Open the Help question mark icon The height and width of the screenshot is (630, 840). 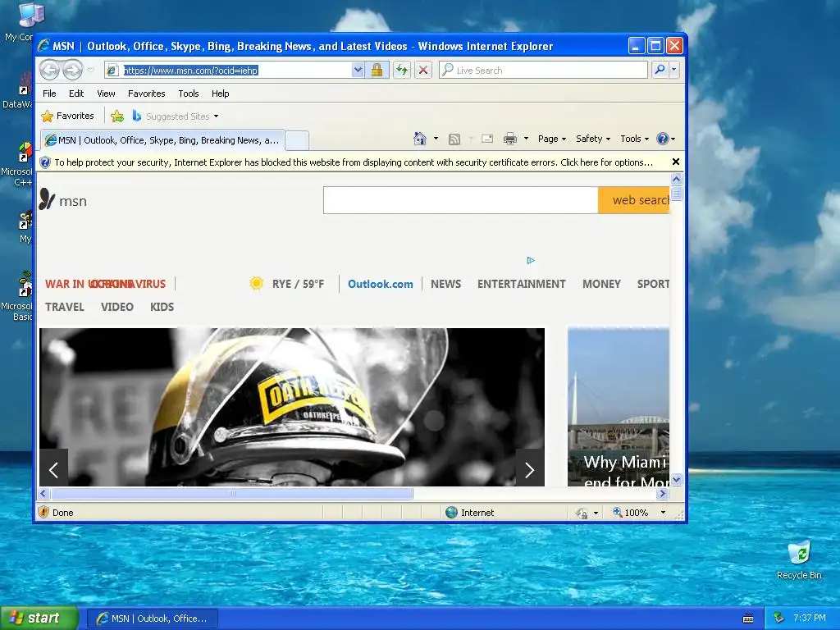pos(663,139)
